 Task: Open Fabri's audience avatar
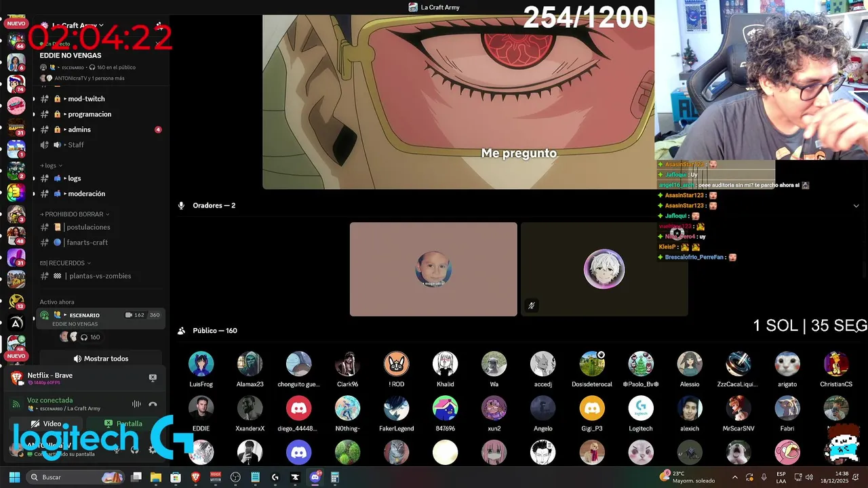(787, 409)
